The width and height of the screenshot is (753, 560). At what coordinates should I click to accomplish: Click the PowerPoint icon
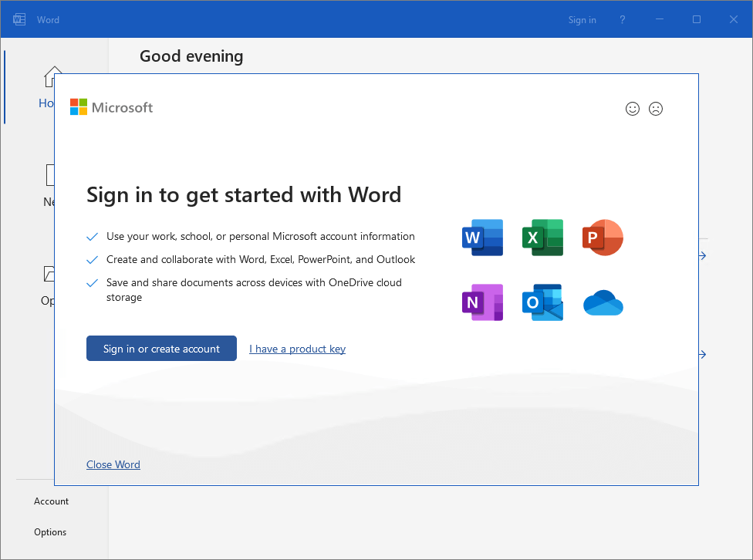(x=602, y=238)
